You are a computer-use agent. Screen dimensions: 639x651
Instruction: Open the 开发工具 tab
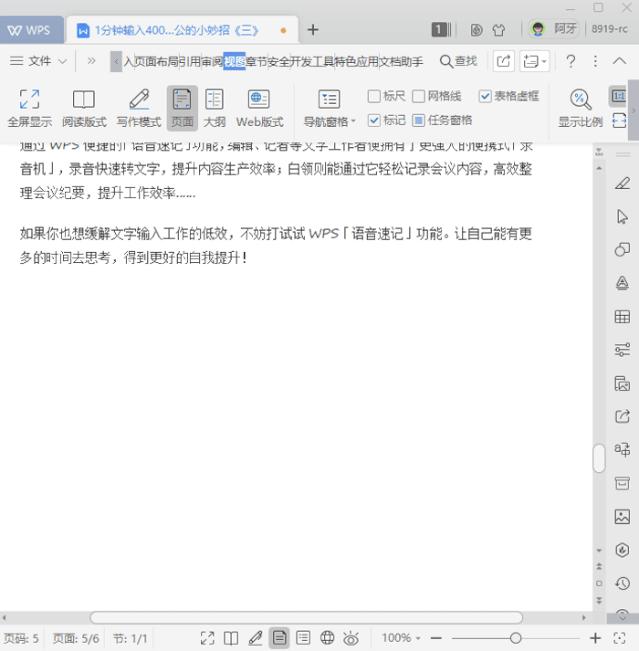point(312,61)
